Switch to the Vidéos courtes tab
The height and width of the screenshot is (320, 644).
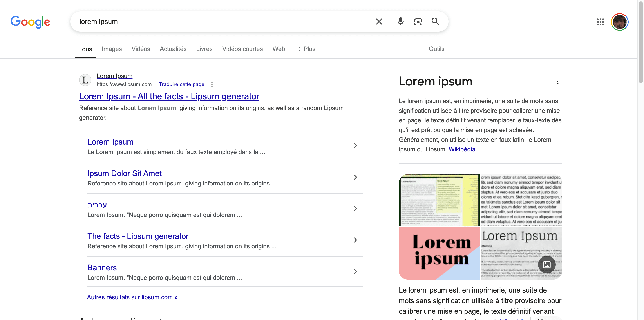tap(242, 49)
